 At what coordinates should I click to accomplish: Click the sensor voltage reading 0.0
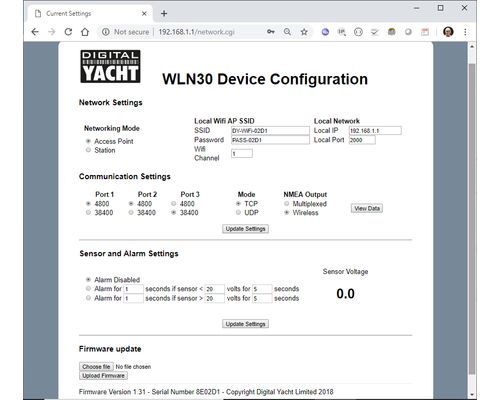[x=345, y=294]
